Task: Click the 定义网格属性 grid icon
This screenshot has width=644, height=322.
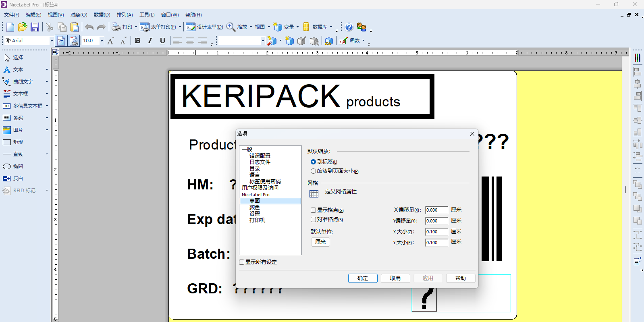Action: (314, 194)
